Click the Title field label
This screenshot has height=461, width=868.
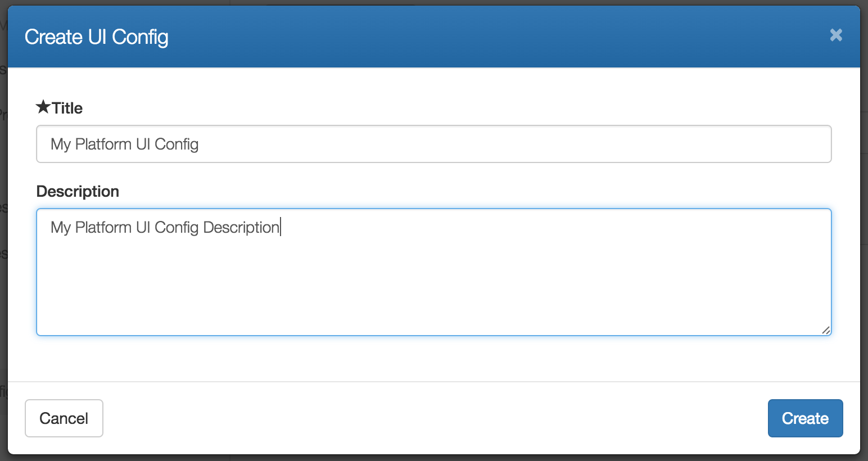click(67, 108)
